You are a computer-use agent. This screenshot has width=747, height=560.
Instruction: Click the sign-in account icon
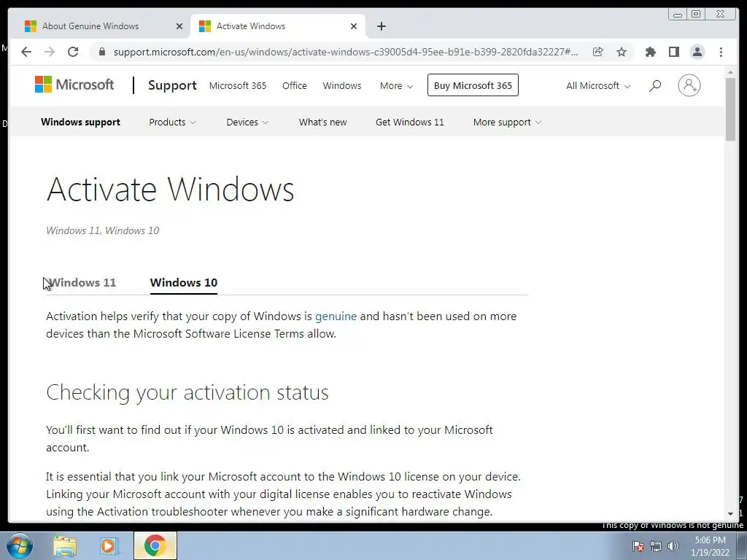[689, 85]
